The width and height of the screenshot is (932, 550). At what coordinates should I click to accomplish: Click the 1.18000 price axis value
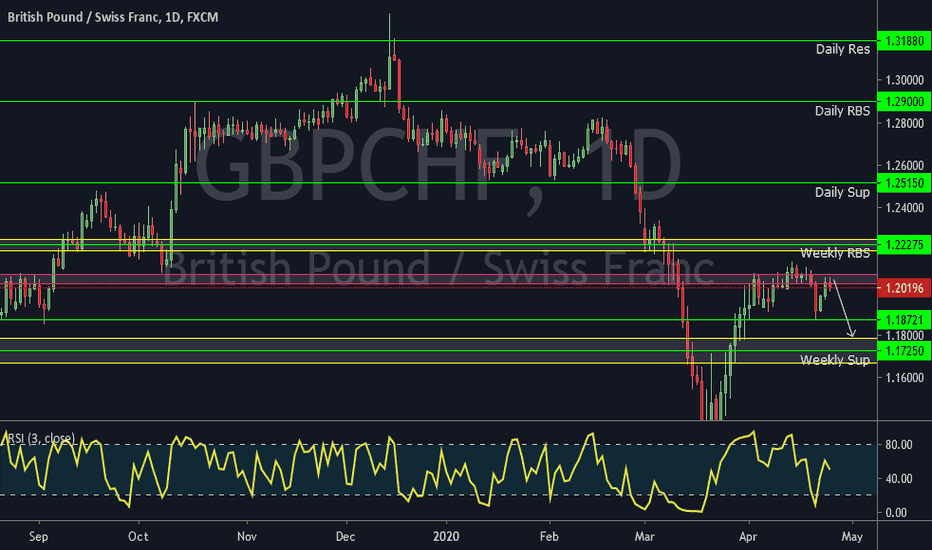click(904, 336)
